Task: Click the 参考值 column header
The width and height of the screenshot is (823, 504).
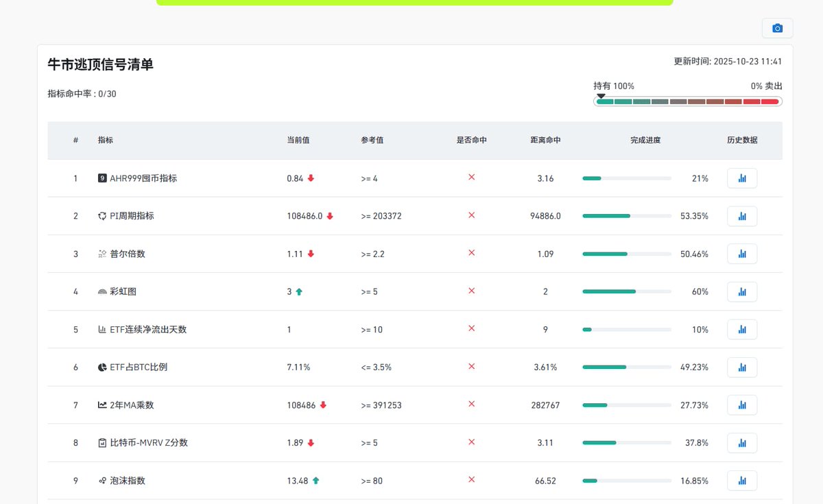Action: pyautogui.click(x=372, y=140)
